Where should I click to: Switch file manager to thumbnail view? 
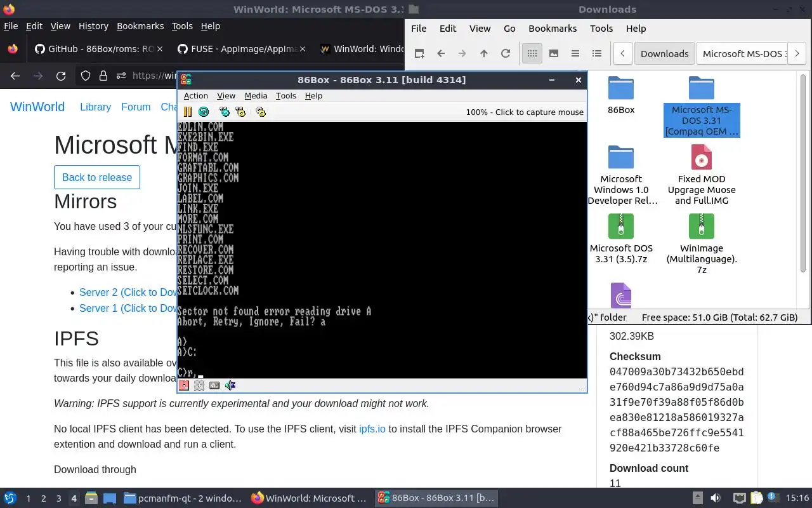click(x=554, y=53)
